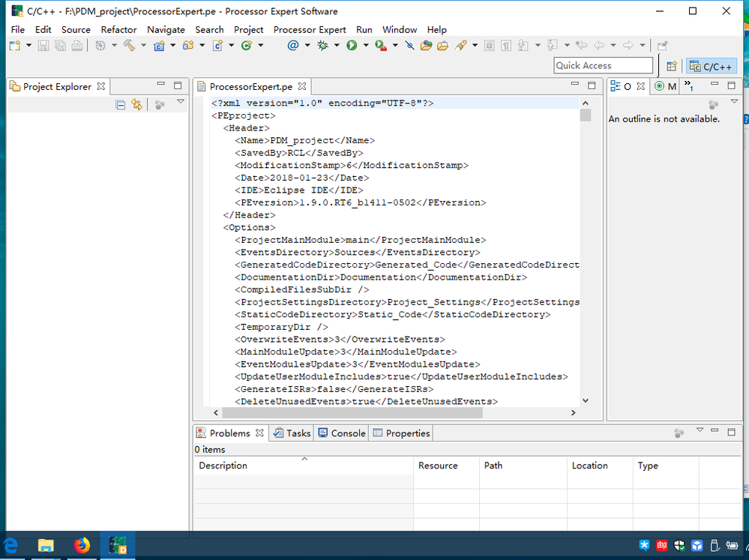Open the dropdown beside the New Class icon
The image size is (749, 560).
[261, 46]
